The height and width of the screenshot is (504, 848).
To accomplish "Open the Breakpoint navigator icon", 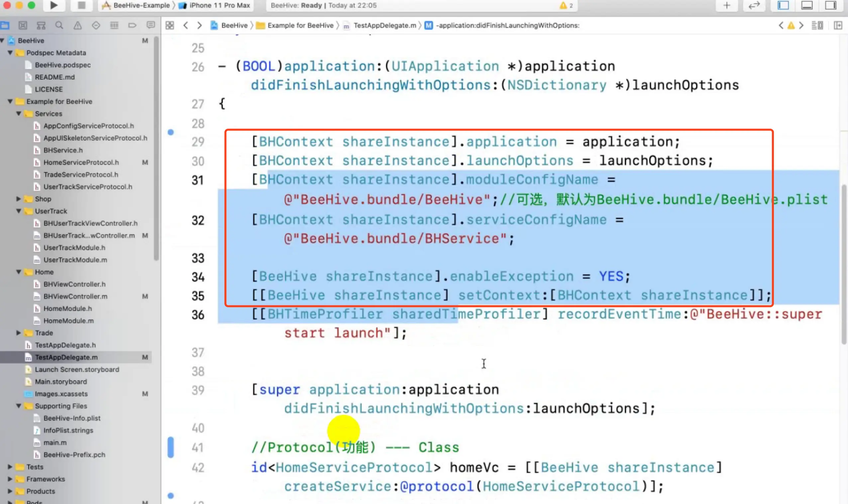I will tap(132, 26).
